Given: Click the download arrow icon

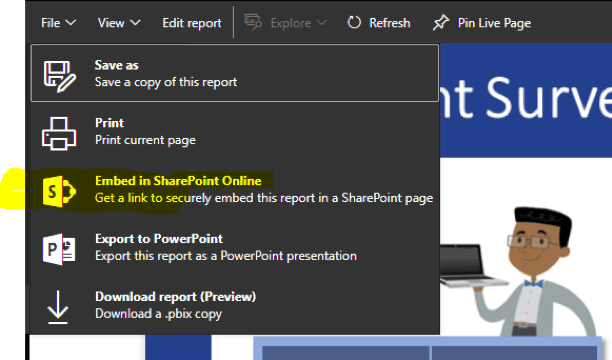Looking at the screenshot, I should pyautogui.click(x=58, y=307).
